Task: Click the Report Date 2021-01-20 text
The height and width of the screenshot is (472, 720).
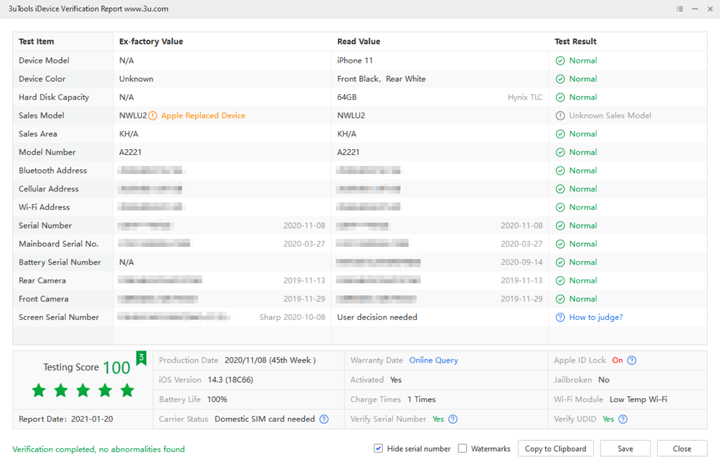Action: coord(66,419)
